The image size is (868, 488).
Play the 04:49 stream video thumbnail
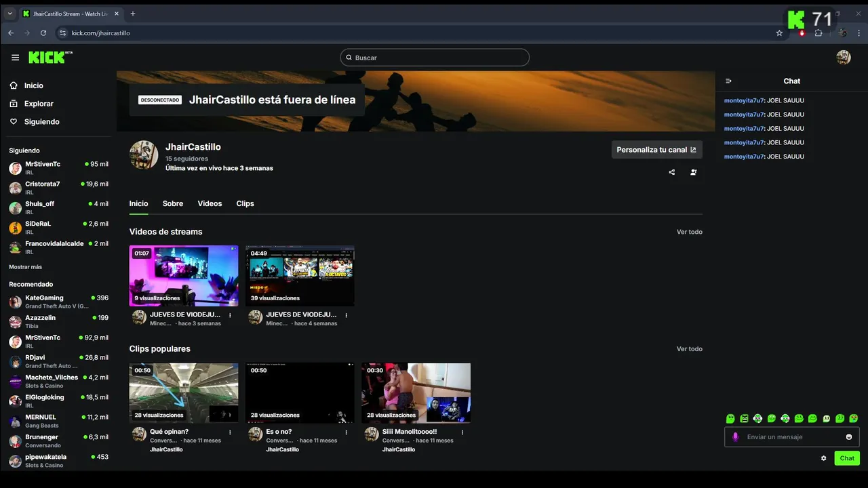click(300, 276)
